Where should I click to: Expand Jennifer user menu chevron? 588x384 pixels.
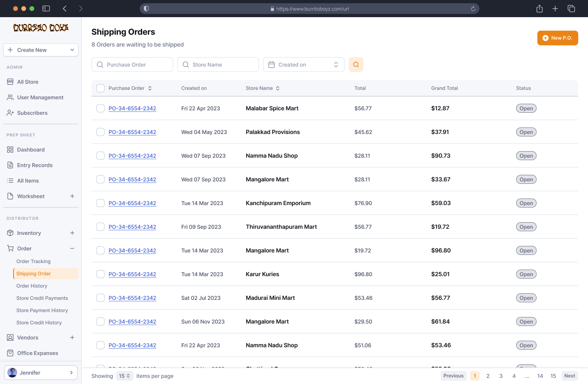pos(71,373)
